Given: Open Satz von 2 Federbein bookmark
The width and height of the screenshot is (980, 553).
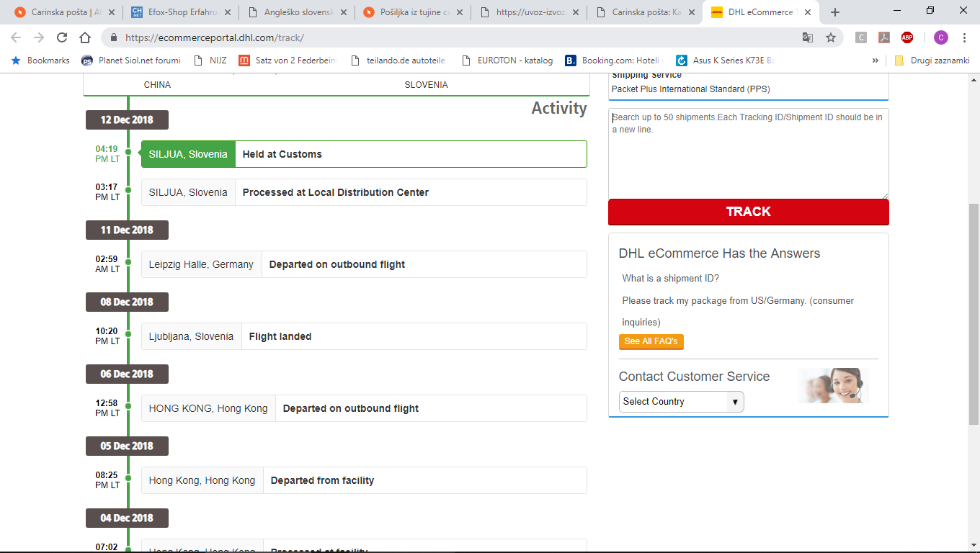Looking at the screenshot, I should pyautogui.click(x=288, y=60).
